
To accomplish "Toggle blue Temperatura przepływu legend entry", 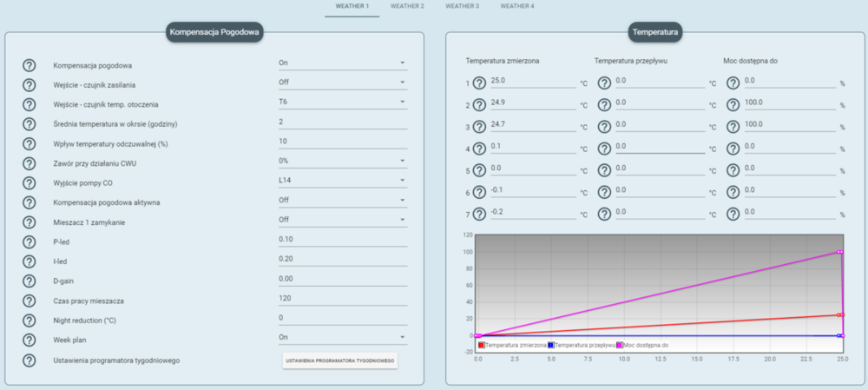I will coord(551,346).
